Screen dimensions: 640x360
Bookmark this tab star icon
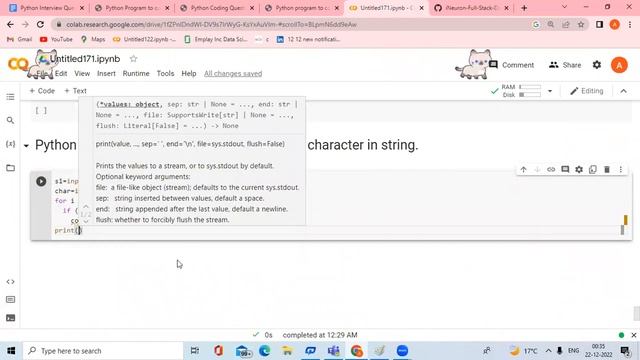pyautogui.click(x=581, y=24)
